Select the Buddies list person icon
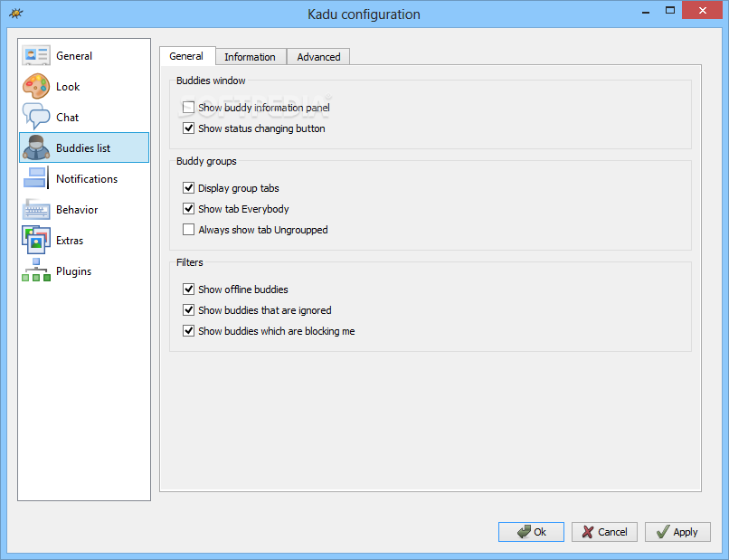The width and height of the screenshot is (729, 560). (x=36, y=147)
